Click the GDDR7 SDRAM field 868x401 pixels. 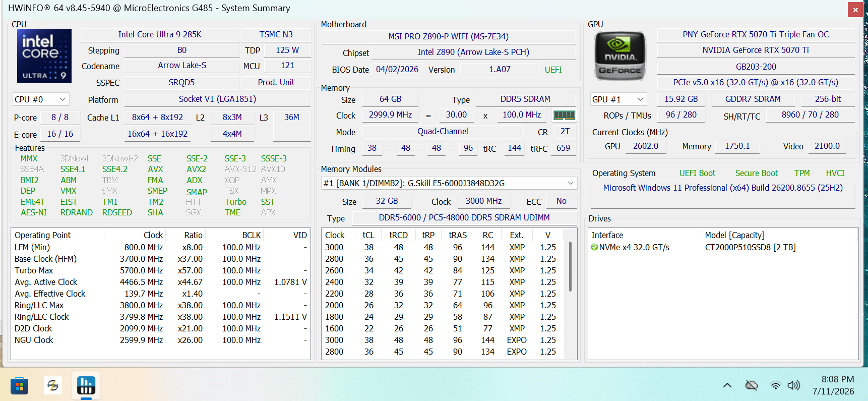(753, 99)
